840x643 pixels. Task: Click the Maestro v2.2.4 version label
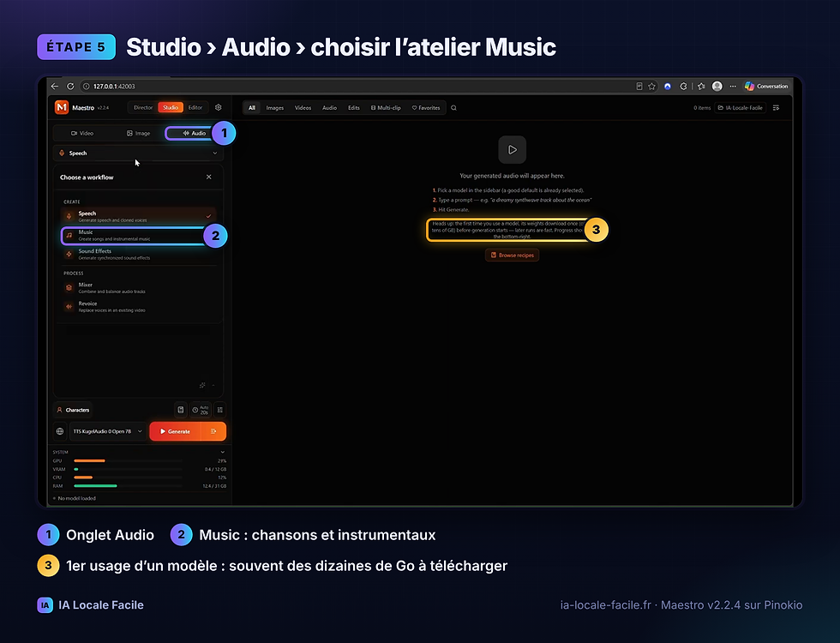click(x=104, y=108)
